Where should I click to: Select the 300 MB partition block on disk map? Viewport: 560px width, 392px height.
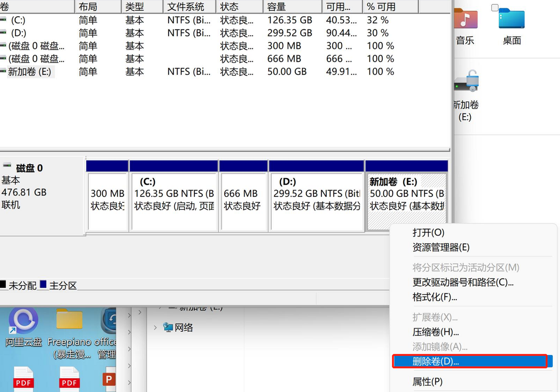(x=107, y=196)
